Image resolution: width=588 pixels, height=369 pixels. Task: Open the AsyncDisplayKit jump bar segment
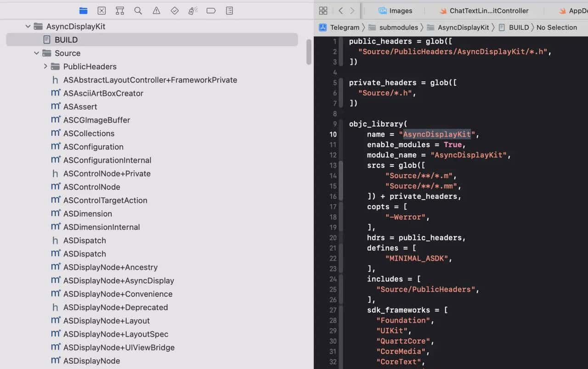[x=464, y=28]
